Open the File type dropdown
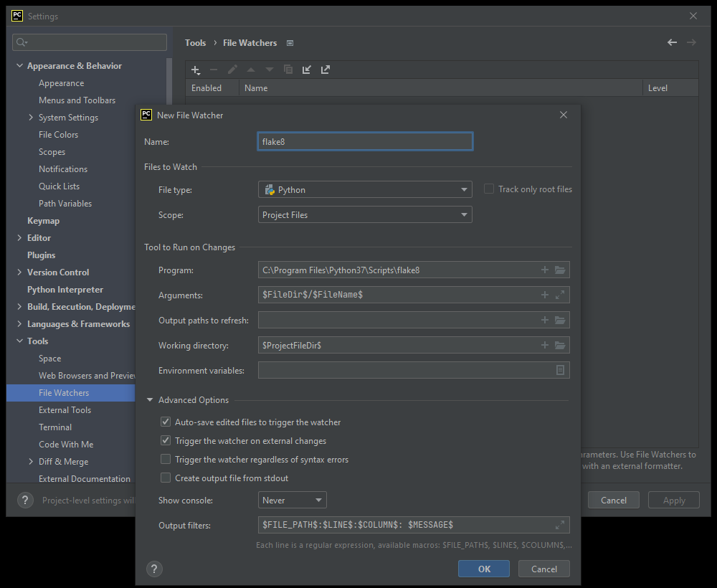Image resolution: width=717 pixels, height=588 pixels. click(x=364, y=190)
